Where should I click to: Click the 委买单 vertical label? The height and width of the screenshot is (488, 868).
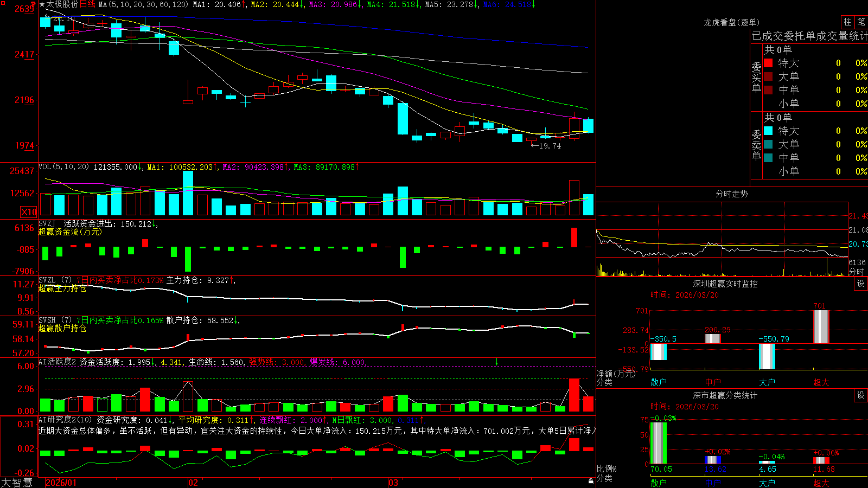click(x=756, y=78)
